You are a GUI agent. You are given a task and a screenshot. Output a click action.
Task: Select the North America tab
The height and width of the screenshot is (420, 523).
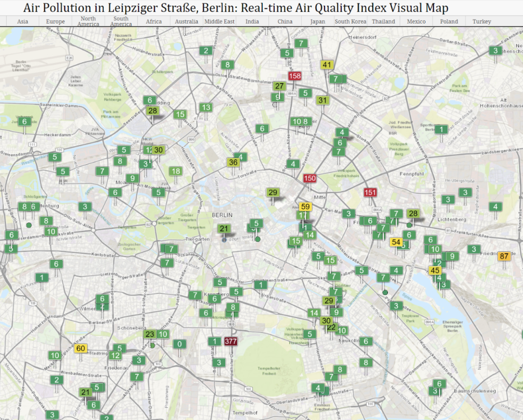click(x=88, y=21)
